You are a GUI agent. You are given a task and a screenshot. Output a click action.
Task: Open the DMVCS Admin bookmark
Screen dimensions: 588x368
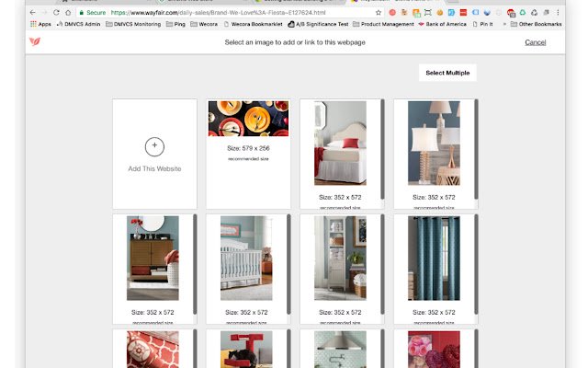[x=78, y=24]
